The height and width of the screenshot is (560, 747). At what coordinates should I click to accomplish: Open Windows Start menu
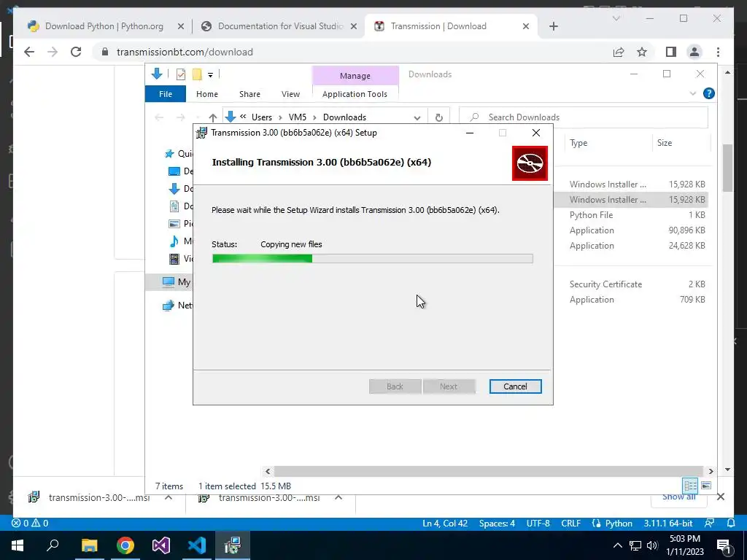coord(18,545)
